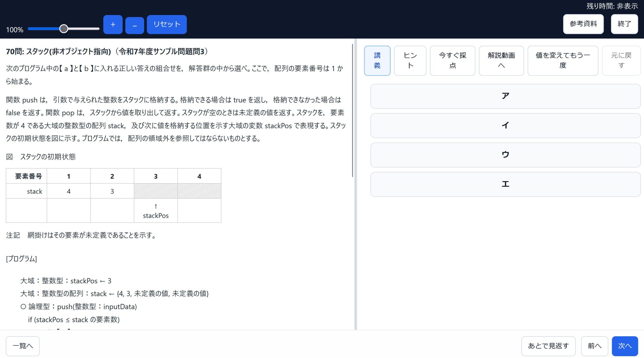The width and height of the screenshot is (644, 358).
Task: Adjust the zoom level slider handle
Action: [x=64, y=29]
